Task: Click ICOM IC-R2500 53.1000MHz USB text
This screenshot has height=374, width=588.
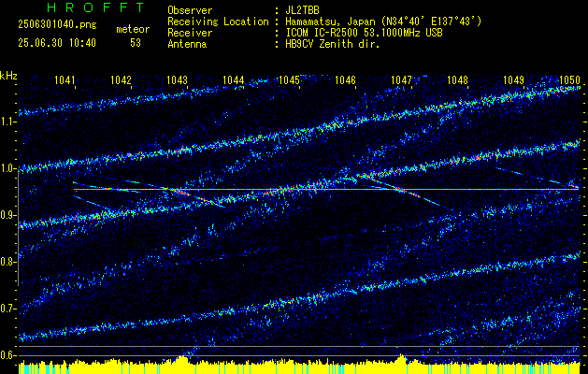Action: [364, 33]
